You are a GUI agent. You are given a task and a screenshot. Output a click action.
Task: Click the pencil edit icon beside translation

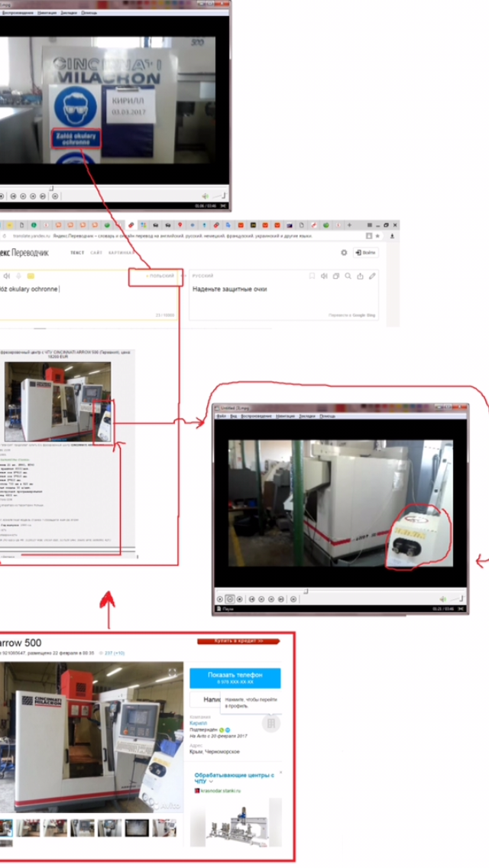pyautogui.click(x=372, y=276)
